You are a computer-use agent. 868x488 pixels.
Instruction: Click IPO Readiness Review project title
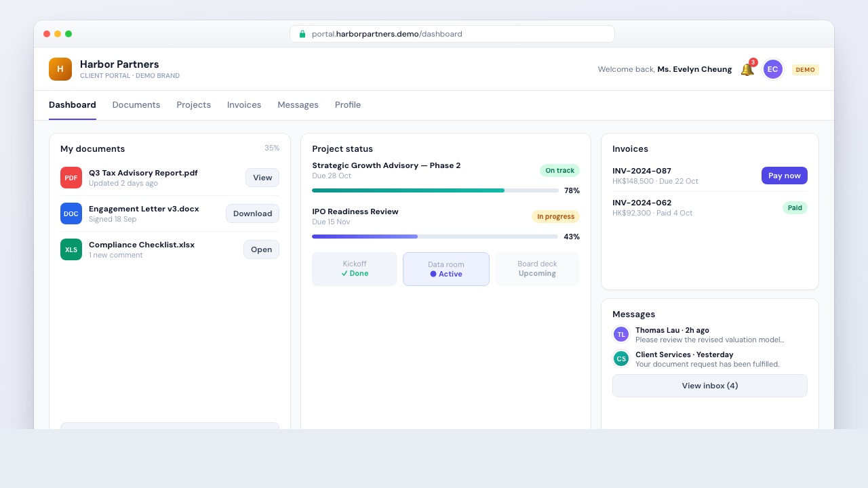(355, 211)
